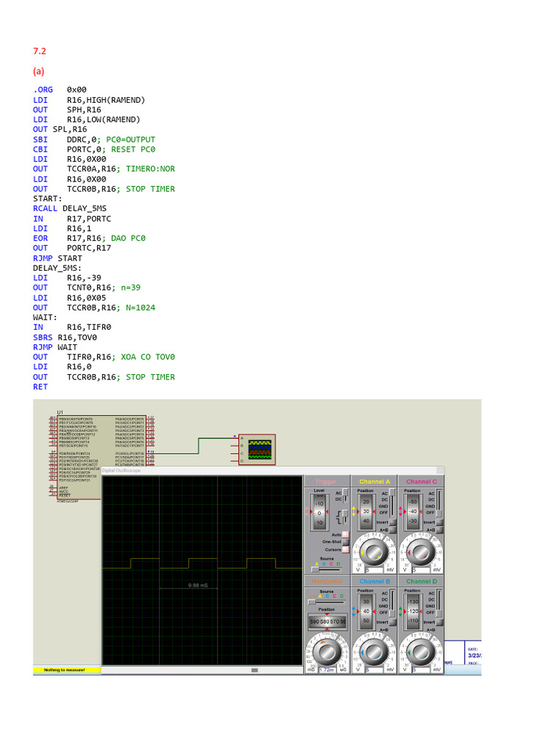Toggle the Cursors button
This screenshot has width=560, height=747.
pos(344,549)
